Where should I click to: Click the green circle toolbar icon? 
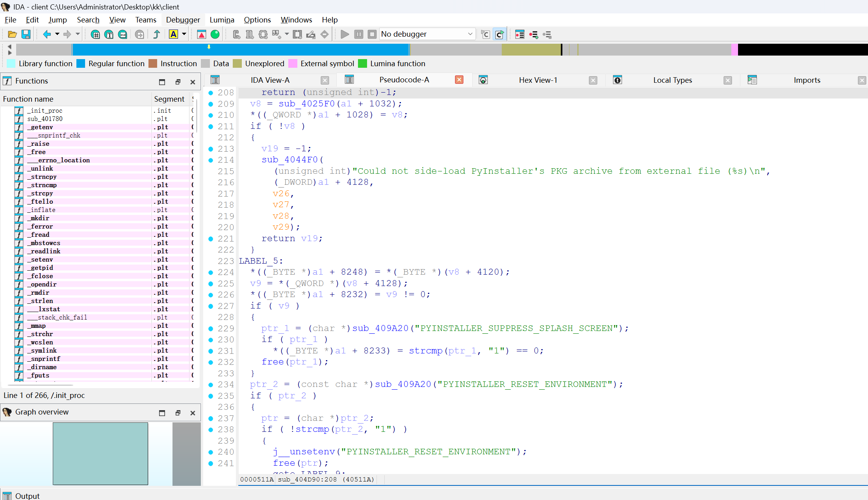[215, 34]
